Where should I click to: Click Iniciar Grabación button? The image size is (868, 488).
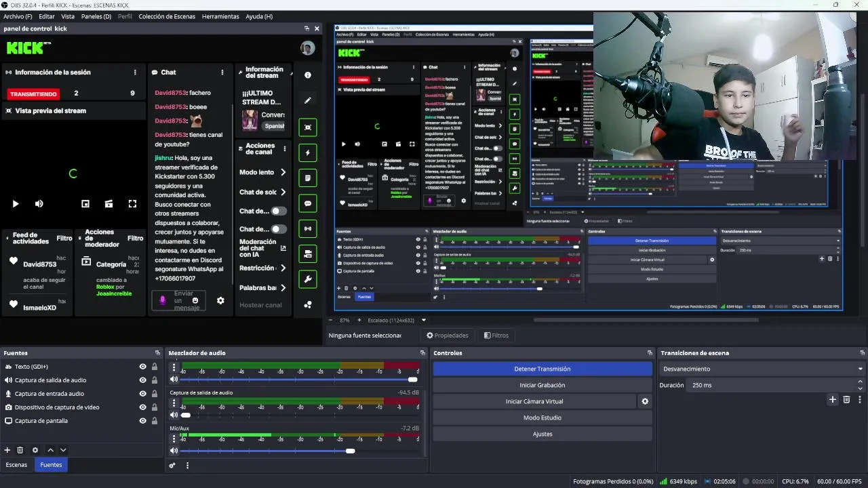pos(542,385)
